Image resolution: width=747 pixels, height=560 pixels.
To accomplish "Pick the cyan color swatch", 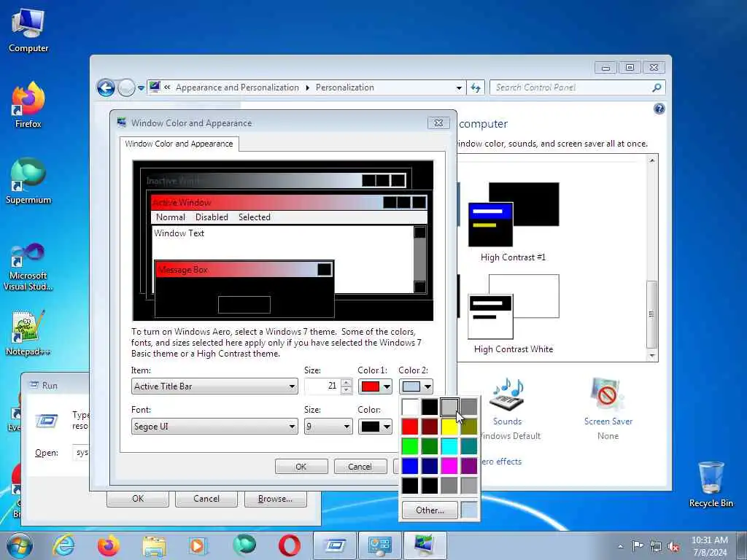I will coord(449,446).
